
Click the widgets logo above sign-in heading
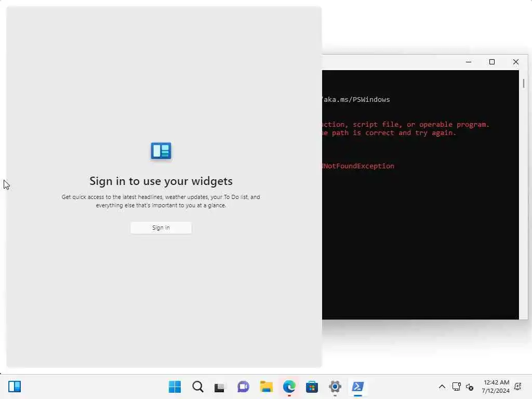(161, 151)
